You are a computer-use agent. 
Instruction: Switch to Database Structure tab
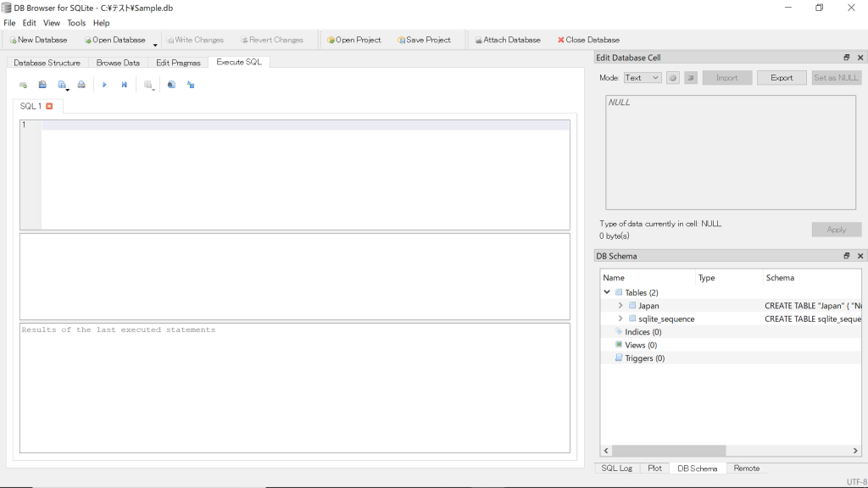point(47,63)
